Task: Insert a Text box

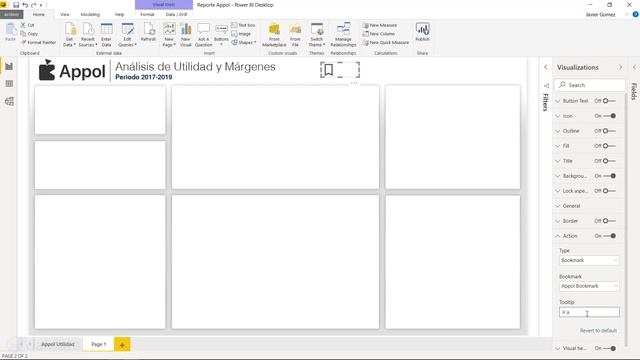Action: click(x=243, y=25)
